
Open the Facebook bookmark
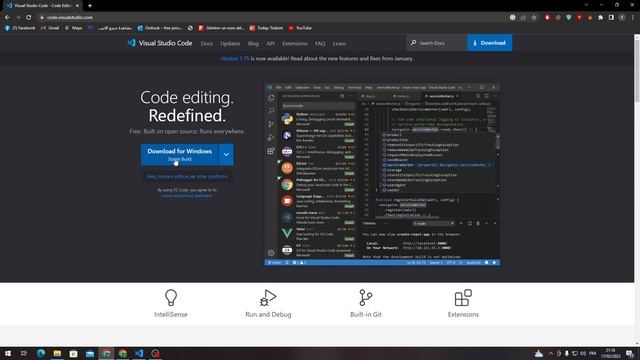tap(20, 28)
